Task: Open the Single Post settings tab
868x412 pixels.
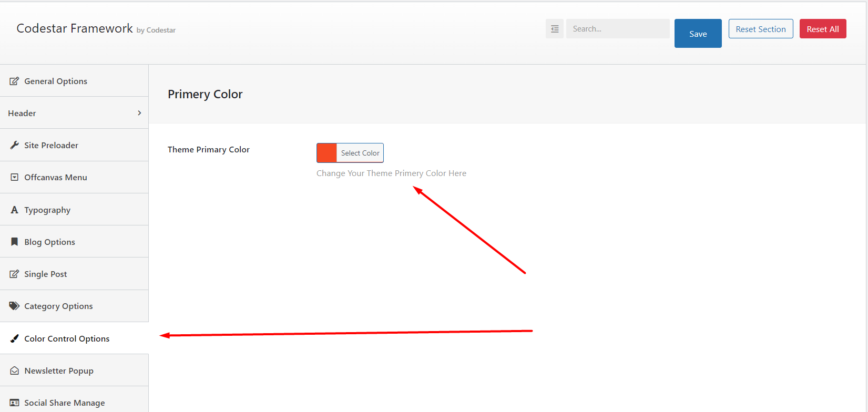Action: (x=46, y=274)
